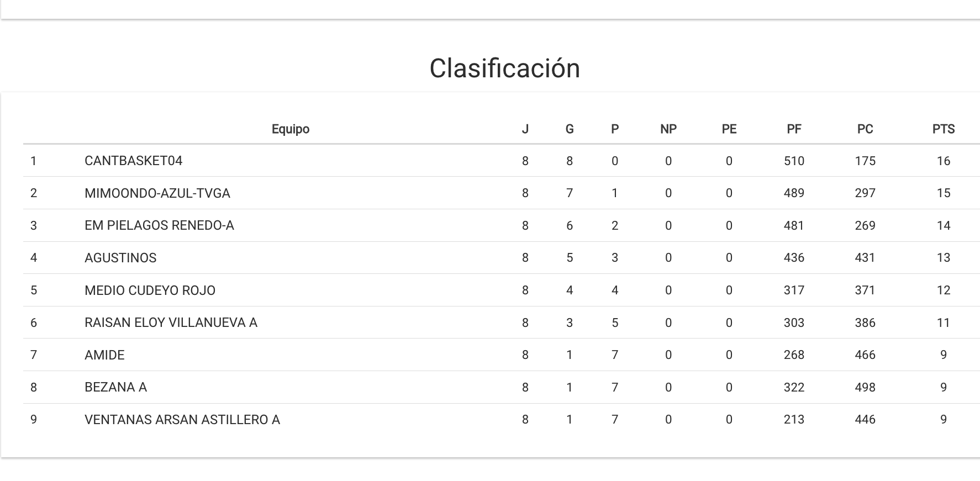980x481 pixels.
Task: Click the Equipo column header
Action: click(x=291, y=129)
